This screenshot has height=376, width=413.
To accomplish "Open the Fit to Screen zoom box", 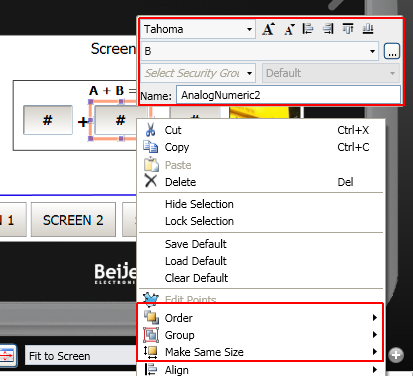I will [x=81, y=356].
